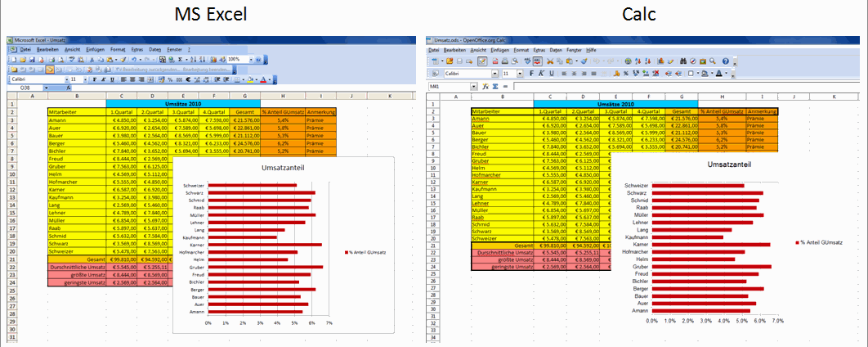Viewport: 868px width, 347px height.
Task: Click the scissors Cut icon in Calc
Action: pos(551,61)
